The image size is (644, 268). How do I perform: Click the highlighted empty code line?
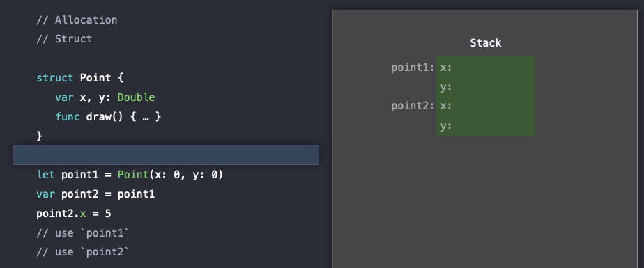pyautogui.click(x=166, y=155)
